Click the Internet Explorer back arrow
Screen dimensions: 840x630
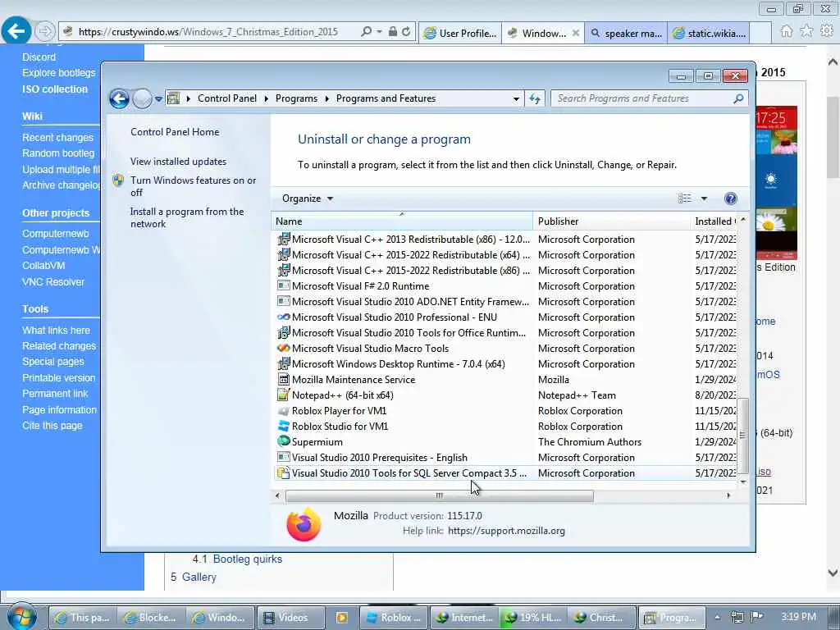[x=16, y=31]
